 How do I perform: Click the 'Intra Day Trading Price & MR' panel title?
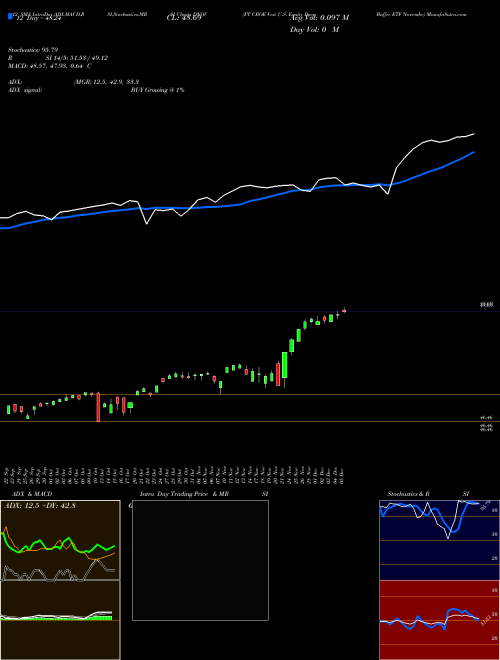point(184,494)
